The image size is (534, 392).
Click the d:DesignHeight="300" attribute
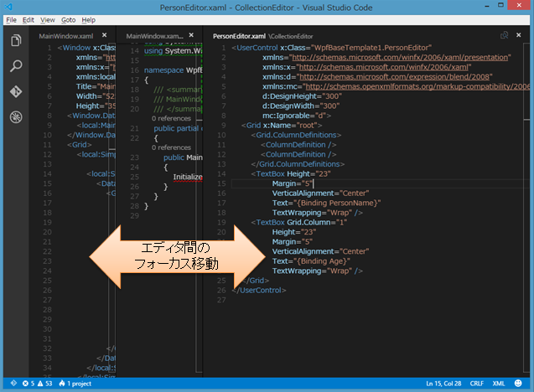click(x=302, y=96)
